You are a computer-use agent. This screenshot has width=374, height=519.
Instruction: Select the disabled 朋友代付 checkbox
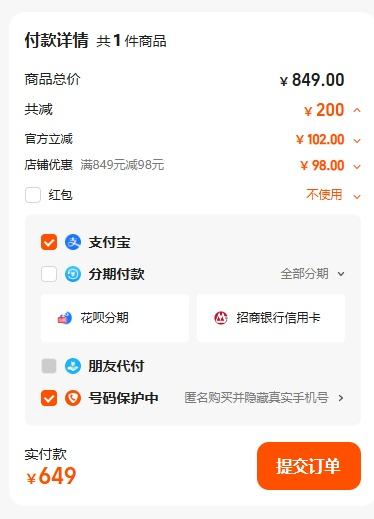pos(49,366)
